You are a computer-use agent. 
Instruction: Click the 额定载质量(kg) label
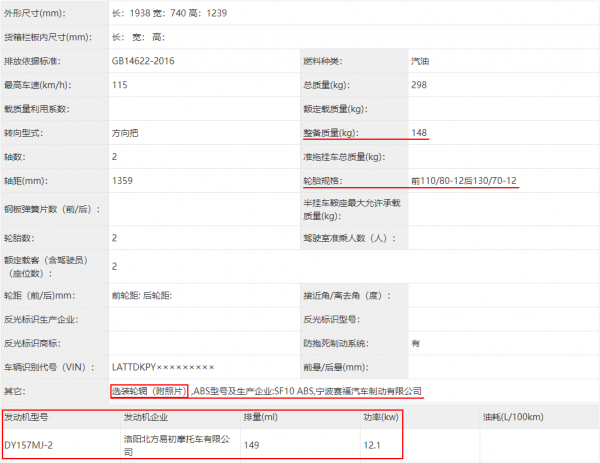(335, 109)
